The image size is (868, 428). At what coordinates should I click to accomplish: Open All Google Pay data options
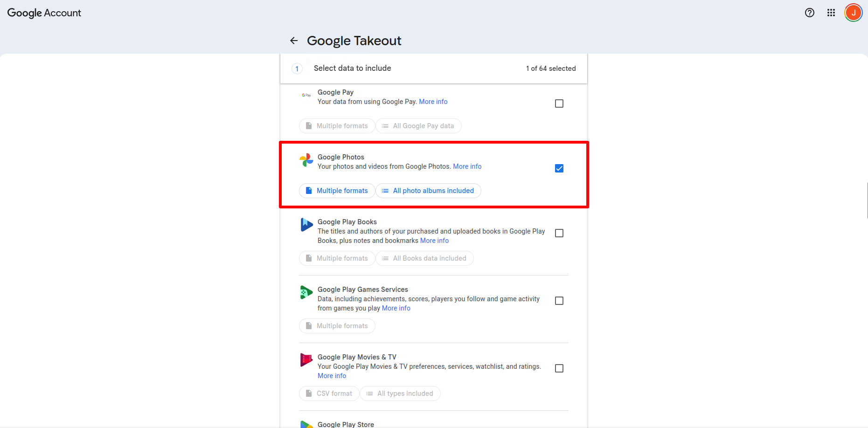pos(418,126)
